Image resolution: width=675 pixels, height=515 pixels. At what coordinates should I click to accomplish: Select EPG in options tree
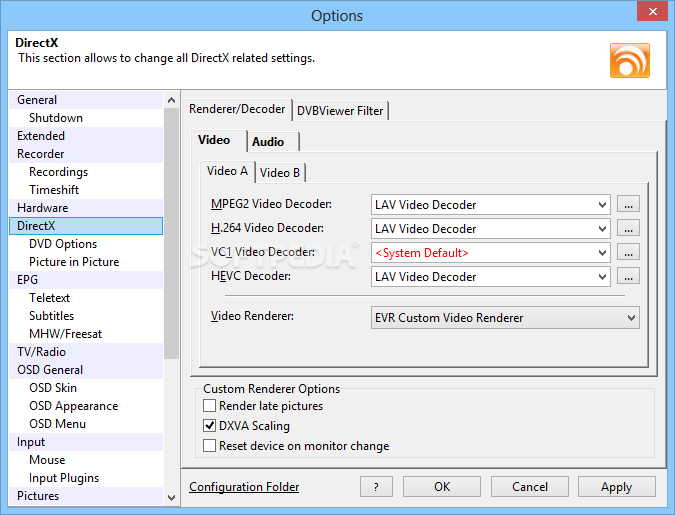pyautogui.click(x=86, y=280)
